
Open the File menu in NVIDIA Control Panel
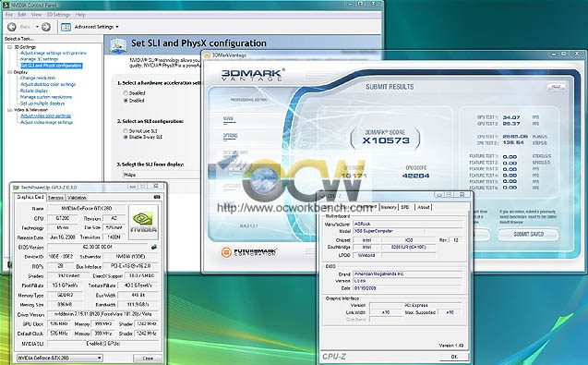click(9, 15)
